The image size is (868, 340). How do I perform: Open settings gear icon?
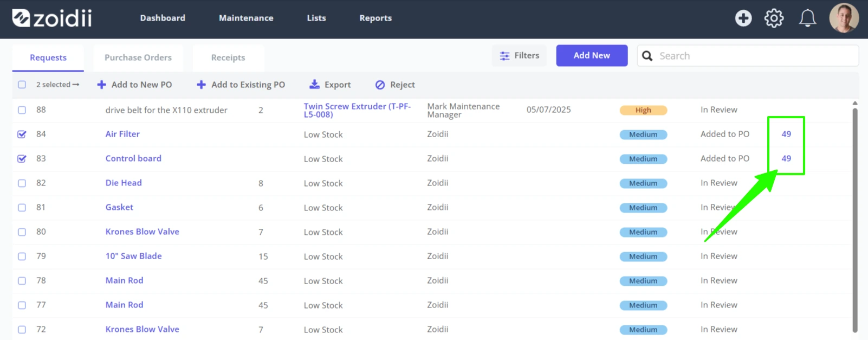click(x=774, y=18)
